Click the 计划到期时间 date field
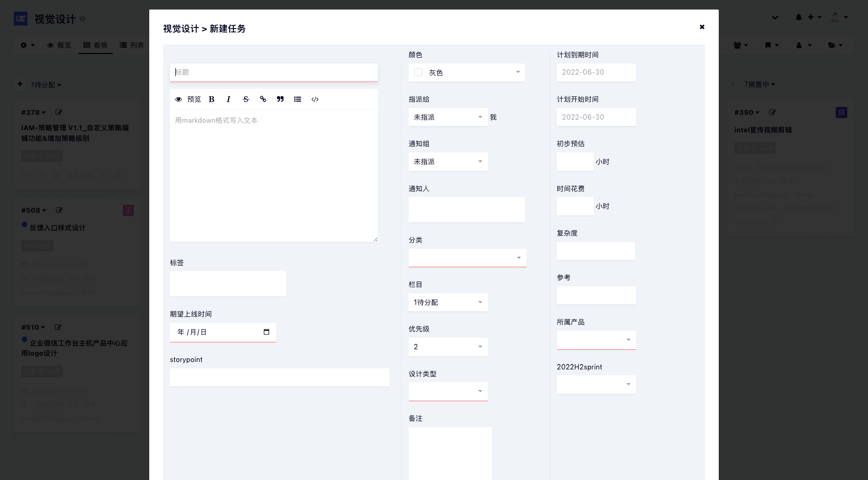Viewport: 868px width, 480px height. [x=596, y=73]
